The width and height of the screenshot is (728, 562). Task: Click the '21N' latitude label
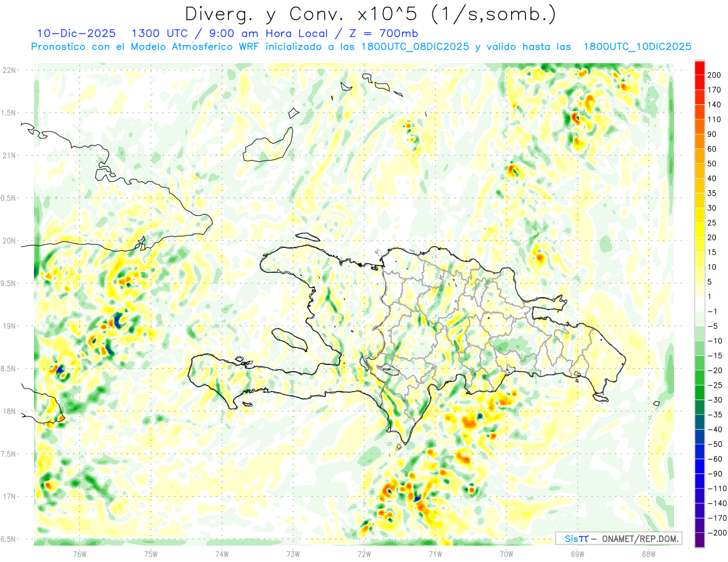(10, 155)
